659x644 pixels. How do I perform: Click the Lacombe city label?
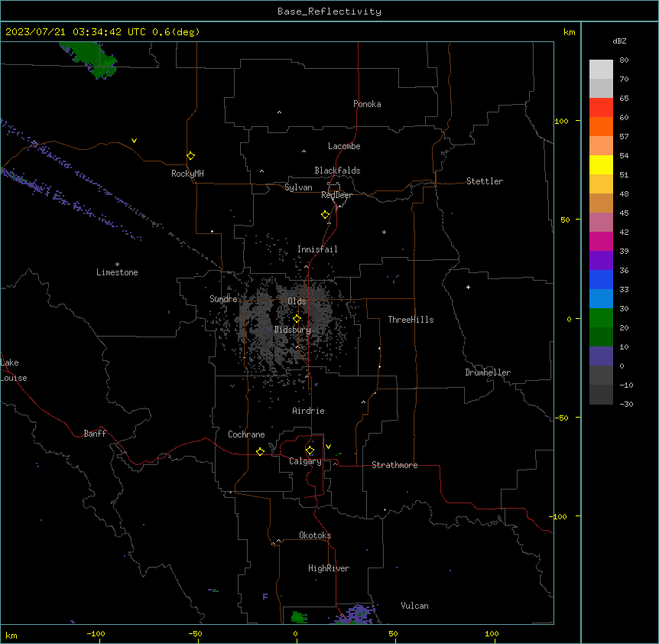[344, 146]
